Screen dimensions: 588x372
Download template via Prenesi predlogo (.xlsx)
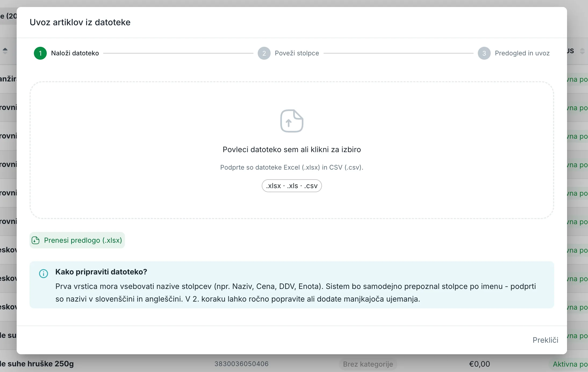(x=77, y=240)
